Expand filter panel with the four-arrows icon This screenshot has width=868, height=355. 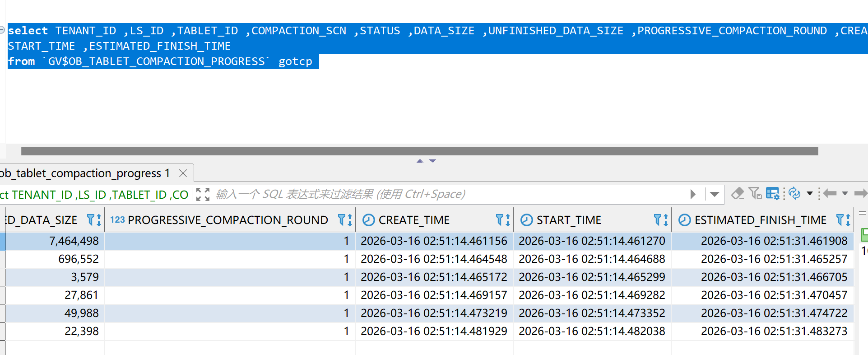click(x=203, y=194)
